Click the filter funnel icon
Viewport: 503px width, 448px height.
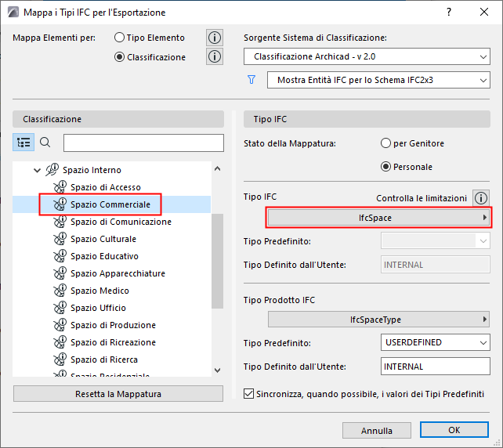pos(251,80)
